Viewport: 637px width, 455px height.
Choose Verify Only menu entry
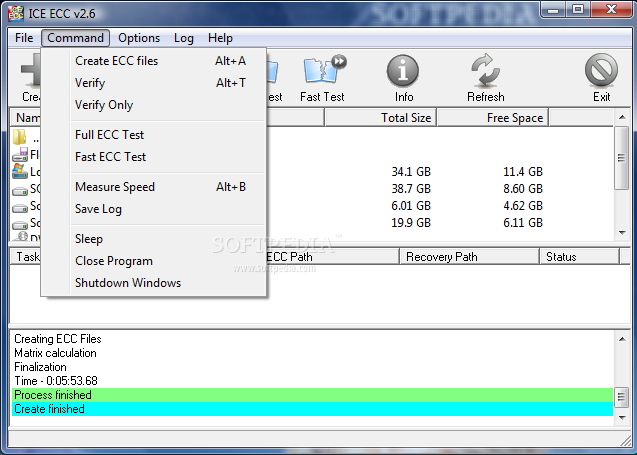[x=154, y=105]
